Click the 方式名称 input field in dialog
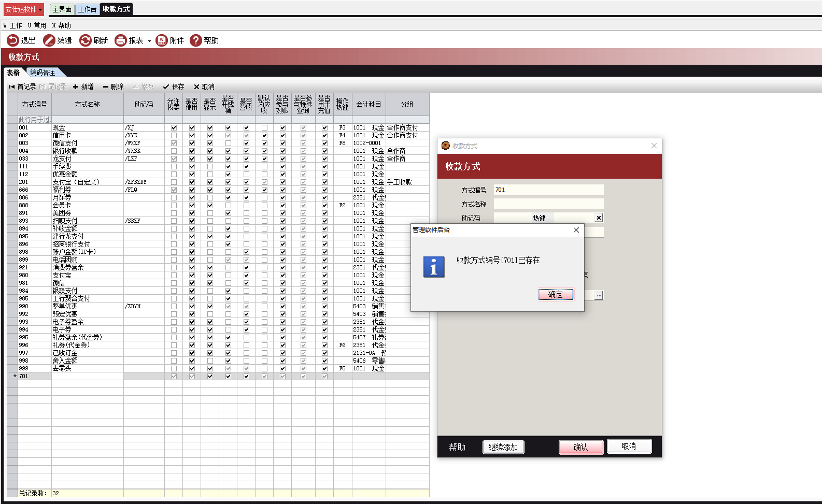Screen dimensions: 822x504 tap(548, 204)
